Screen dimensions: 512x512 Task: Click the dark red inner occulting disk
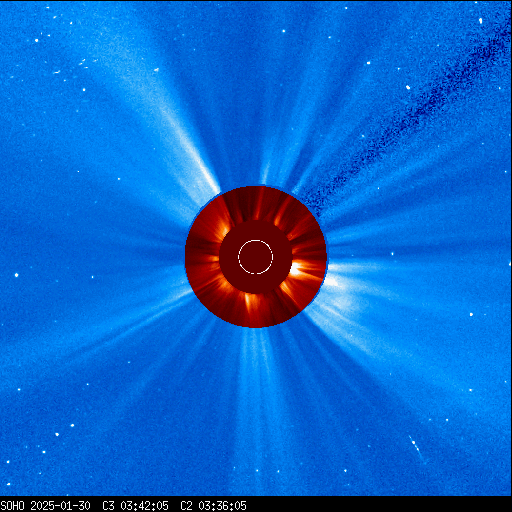[255, 257]
